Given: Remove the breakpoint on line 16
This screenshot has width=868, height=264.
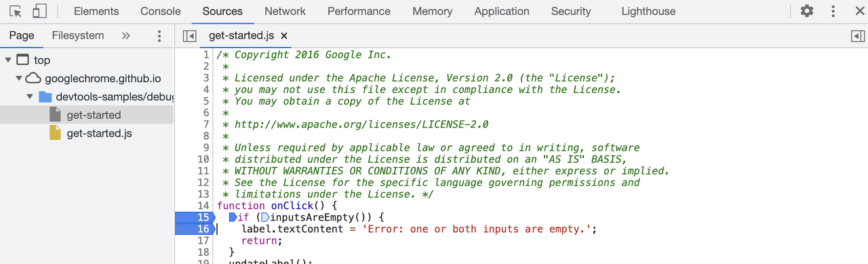Looking at the screenshot, I should (x=195, y=229).
